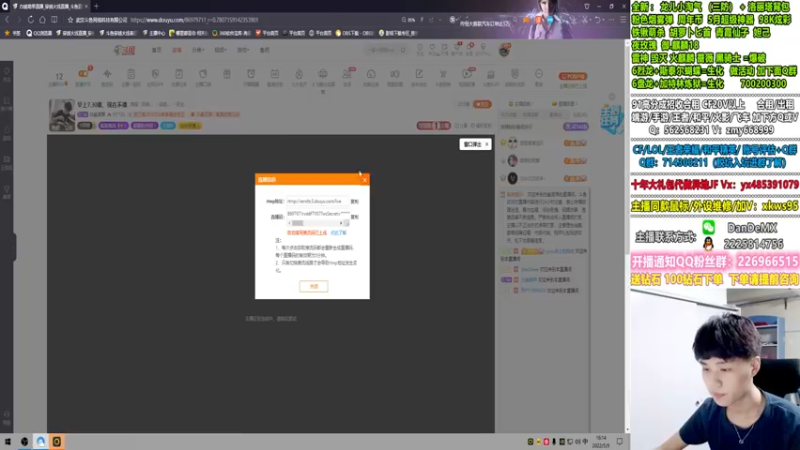
Task: Go back with the browser back arrow
Action: [7, 19]
